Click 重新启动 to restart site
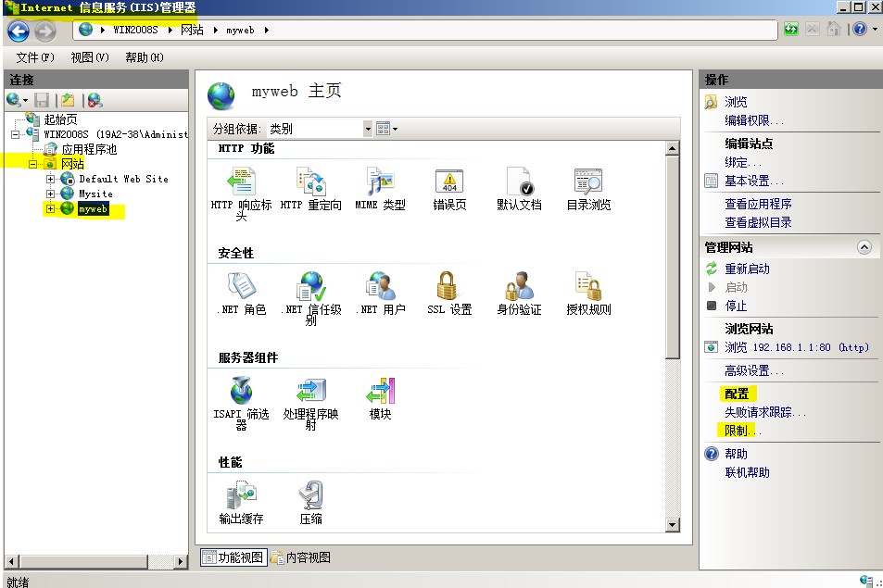Screen dimensions: 883x588 [x=747, y=269]
